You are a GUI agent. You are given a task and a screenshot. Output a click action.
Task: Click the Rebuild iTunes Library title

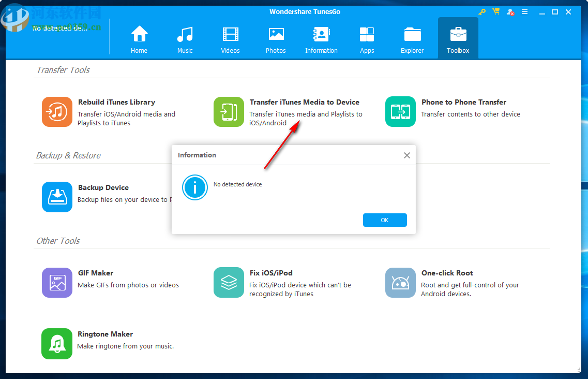pyautogui.click(x=117, y=102)
